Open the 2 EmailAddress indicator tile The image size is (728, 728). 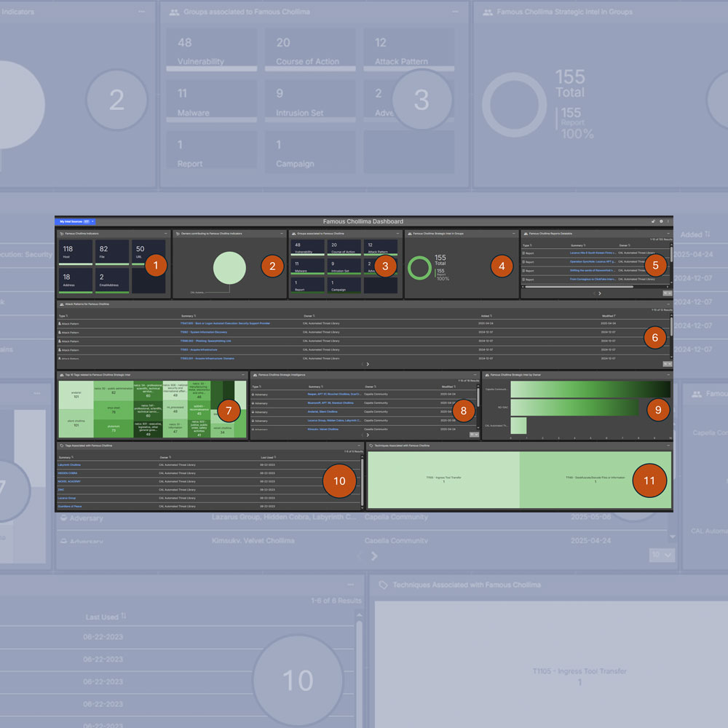coord(112,280)
